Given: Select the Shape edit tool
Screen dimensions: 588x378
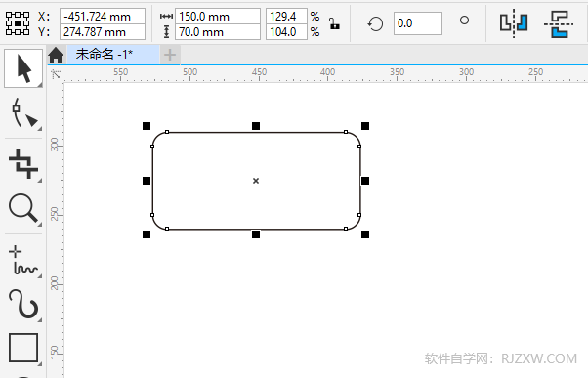Looking at the screenshot, I should 23,113.
